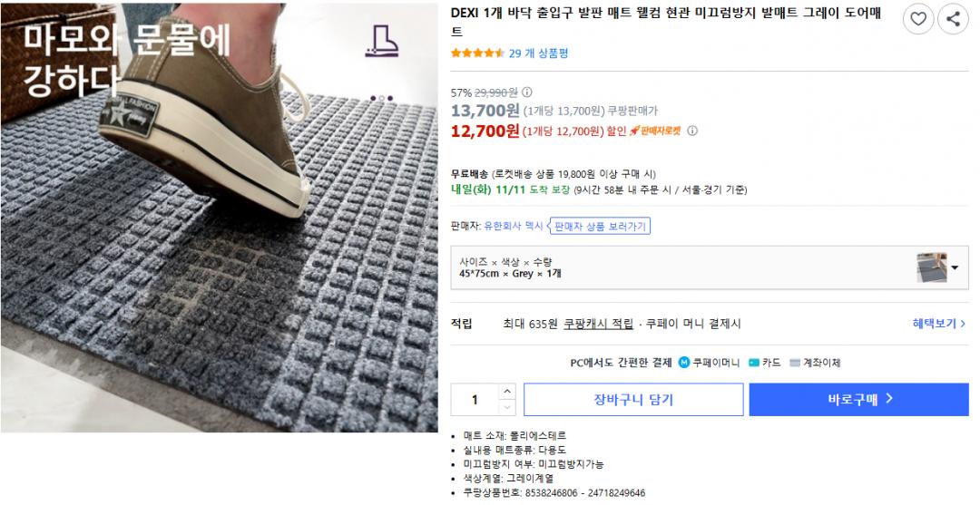Viewport: 980px width, 505px height.
Task: Expand 혜택보기 benefits details
Action: (938, 323)
